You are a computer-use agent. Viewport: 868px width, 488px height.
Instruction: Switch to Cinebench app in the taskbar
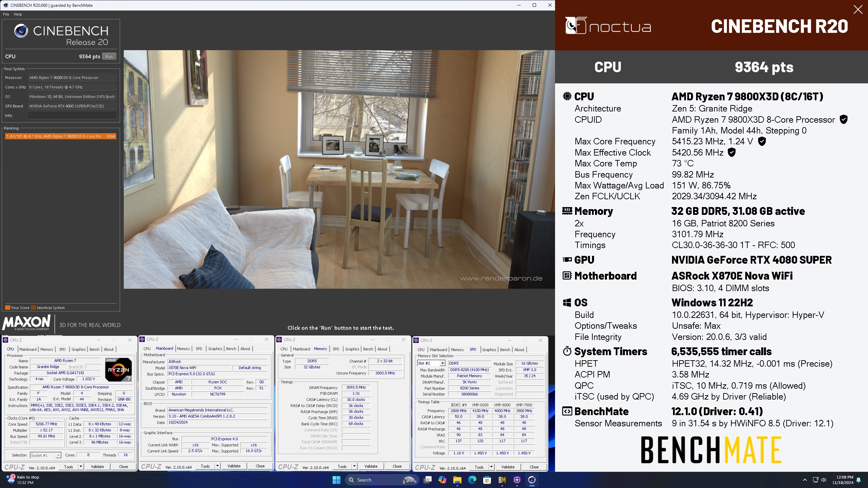(532, 480)
